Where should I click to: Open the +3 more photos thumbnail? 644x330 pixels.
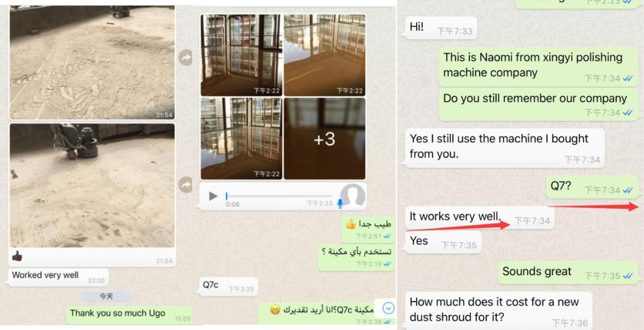tap(325, 139)
